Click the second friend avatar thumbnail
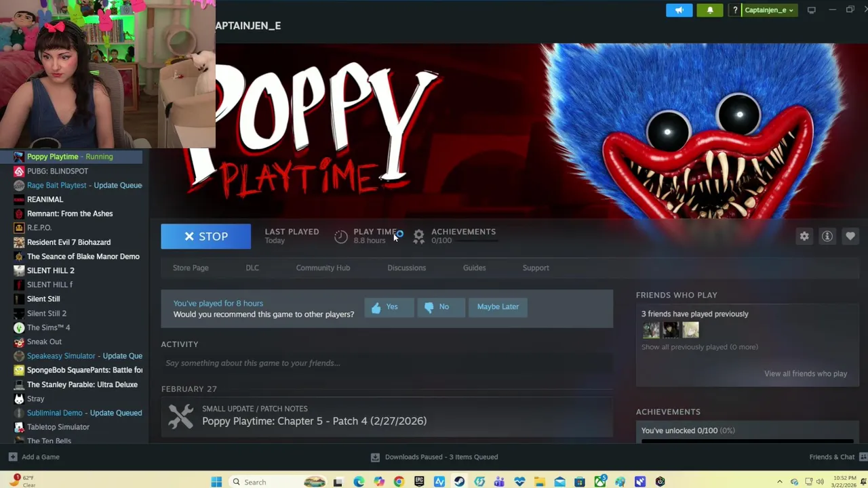Viewport: 868px width, 488px height. [671, 330]
